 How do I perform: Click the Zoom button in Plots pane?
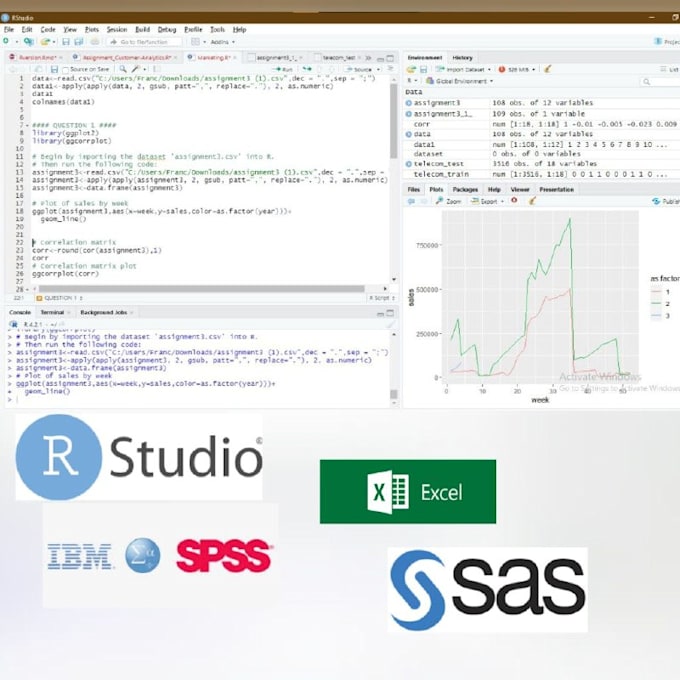pyautogui.click(x=449, y=201)
